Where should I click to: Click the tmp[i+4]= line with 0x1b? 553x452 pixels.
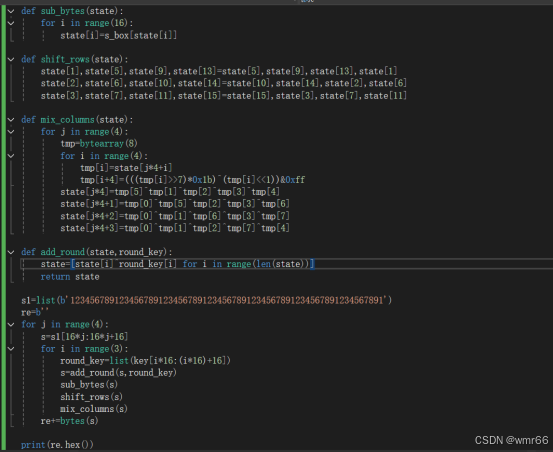[192, 180]
